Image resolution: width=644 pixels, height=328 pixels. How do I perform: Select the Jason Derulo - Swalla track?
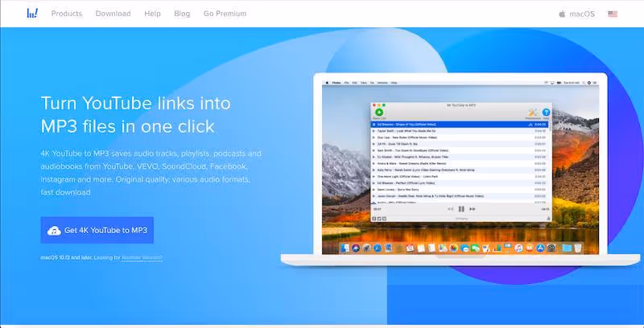pos(460,196)
